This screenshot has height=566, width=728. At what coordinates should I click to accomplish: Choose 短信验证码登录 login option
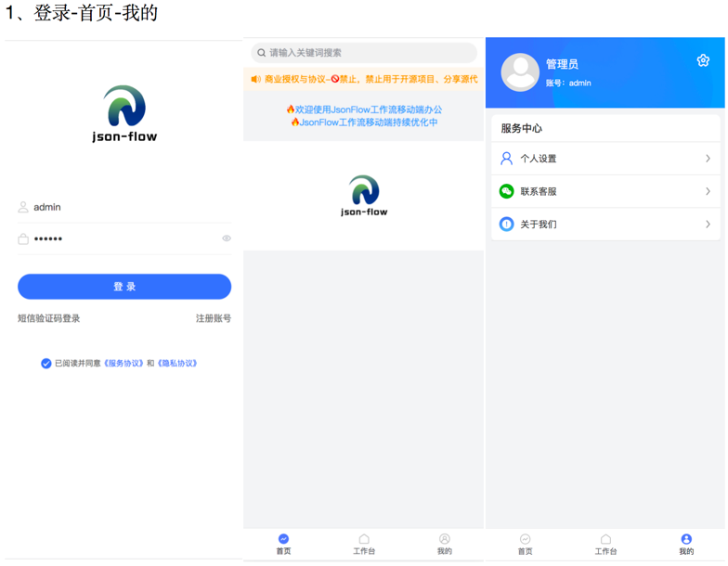(49, 318)
